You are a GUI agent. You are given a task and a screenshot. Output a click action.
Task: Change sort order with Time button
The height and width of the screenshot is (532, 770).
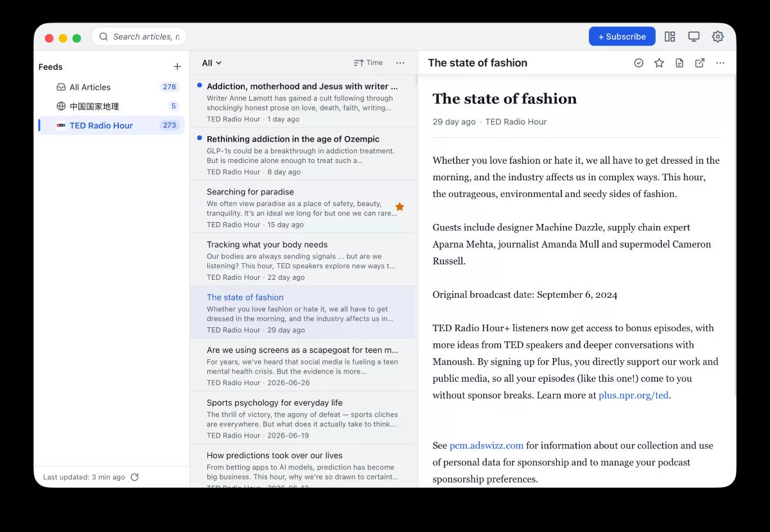coord(369,63)
